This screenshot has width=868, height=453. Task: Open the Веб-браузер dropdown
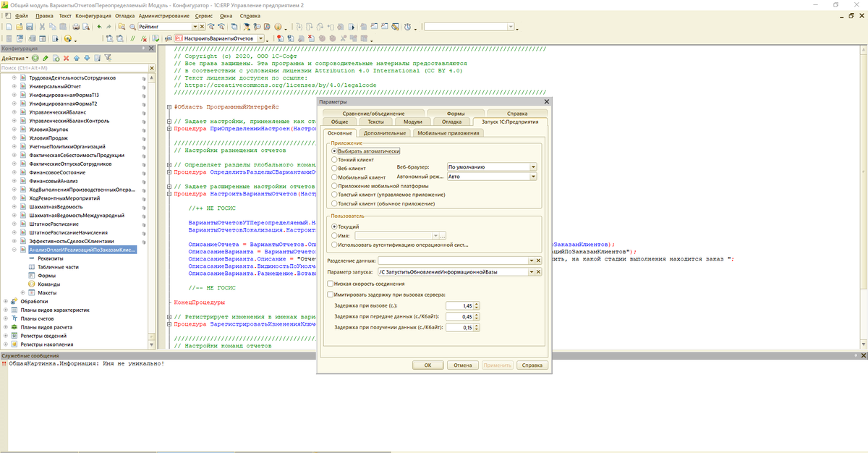point(533,167)
